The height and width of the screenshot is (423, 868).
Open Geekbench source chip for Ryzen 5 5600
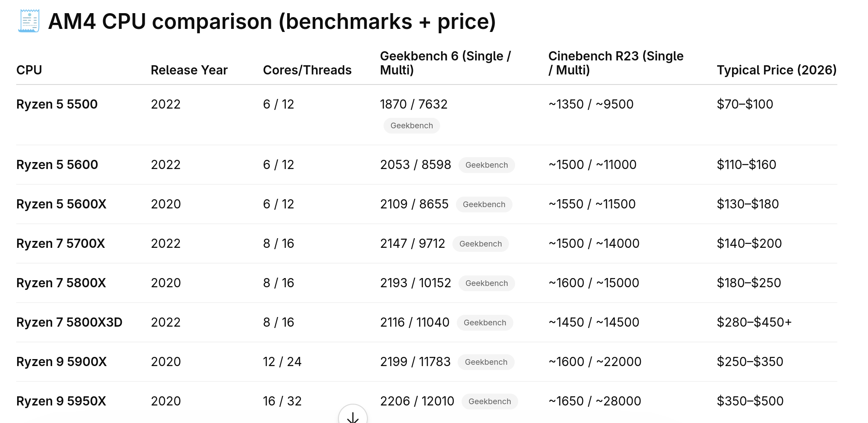[x=487, y=165]
